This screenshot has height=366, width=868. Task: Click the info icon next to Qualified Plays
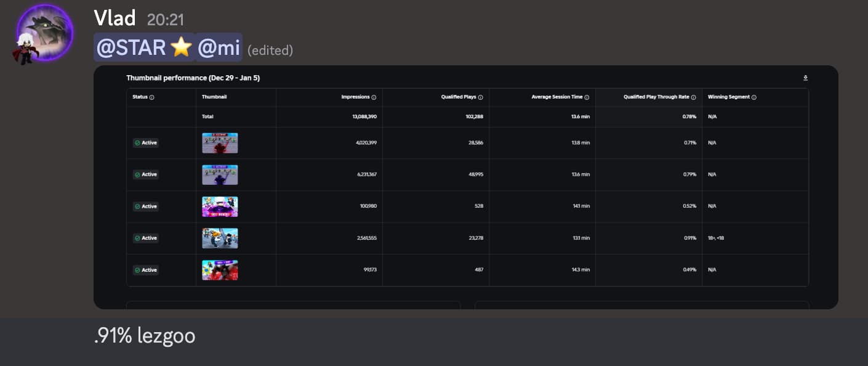481,97
